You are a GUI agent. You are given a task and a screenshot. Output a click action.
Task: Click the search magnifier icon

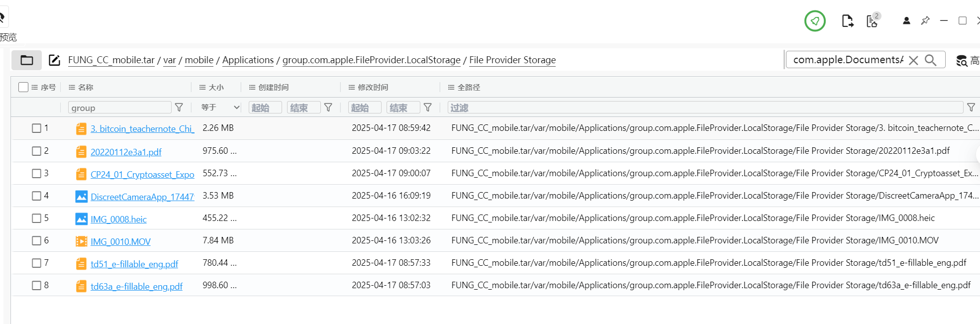(x=931, y=60)
